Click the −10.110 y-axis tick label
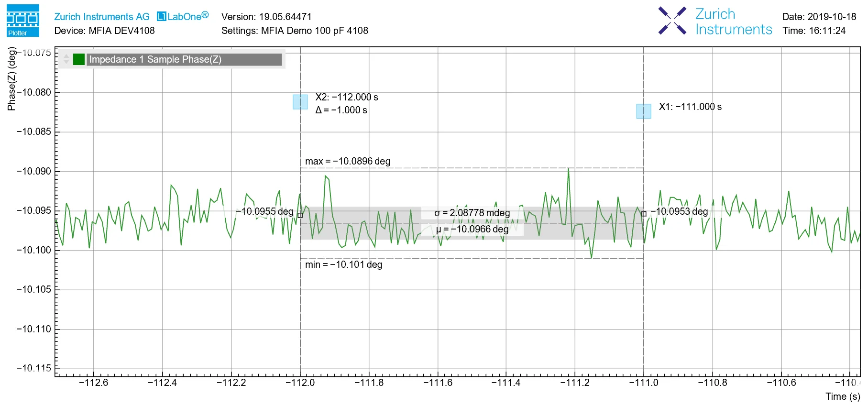The height and width of the screenshot is (406, 868). 33,329
